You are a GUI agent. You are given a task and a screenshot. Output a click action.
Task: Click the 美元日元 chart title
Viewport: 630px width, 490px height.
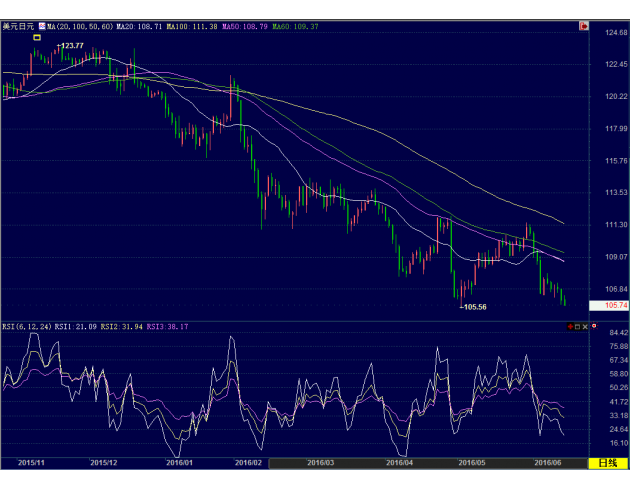[x=19, y=27]
